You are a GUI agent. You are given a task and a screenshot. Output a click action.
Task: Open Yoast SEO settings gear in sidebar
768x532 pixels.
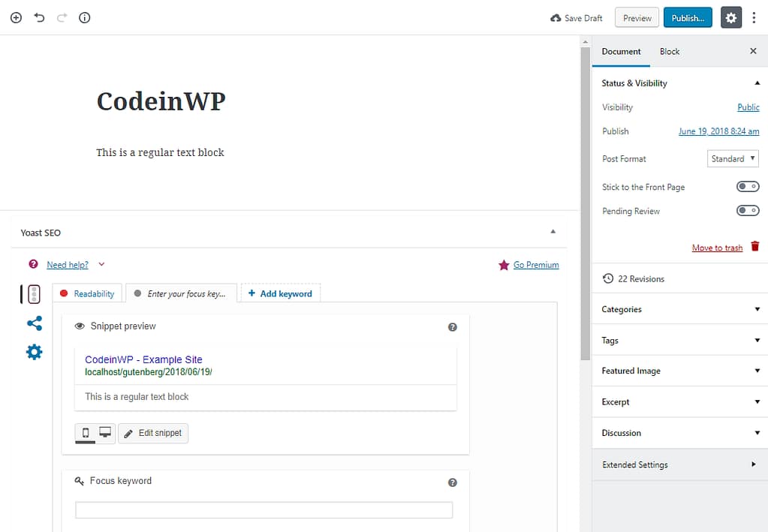pos(33,351)
